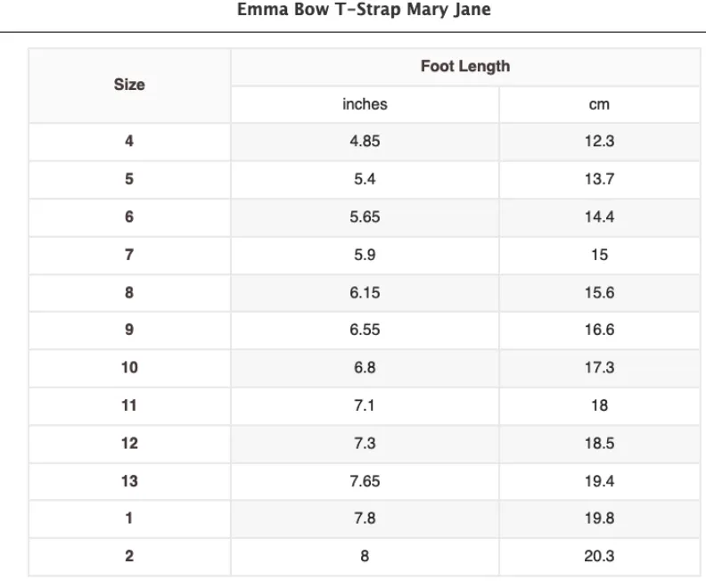The width and height of the screenshot is (706, 588).
Task: Click the Foot Length header cell
Action: point(464,67)
